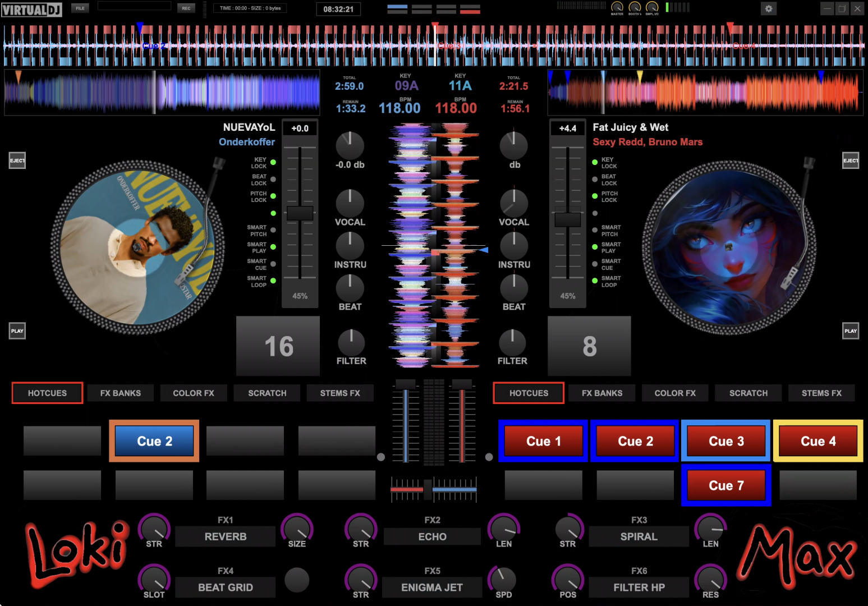Click the left deck loop size 16
The width and height of the screenshot is (868, 606).
tap(278, 346)
